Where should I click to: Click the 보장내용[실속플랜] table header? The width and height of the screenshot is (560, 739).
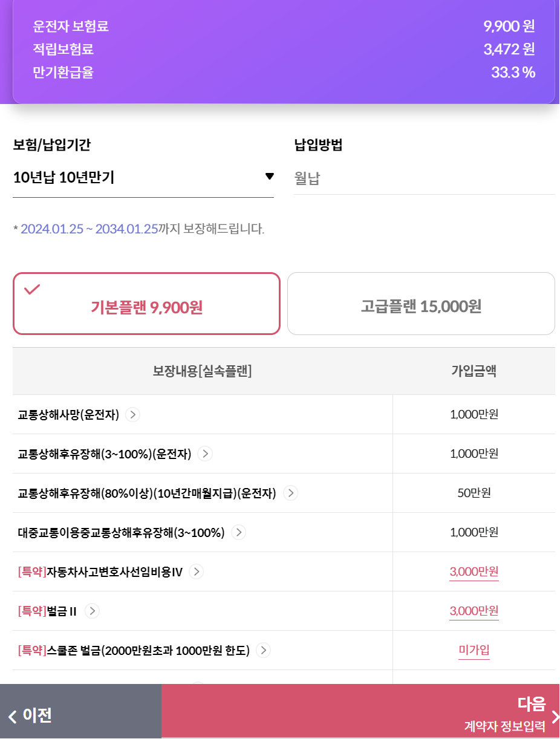click(x=202, y=371)
